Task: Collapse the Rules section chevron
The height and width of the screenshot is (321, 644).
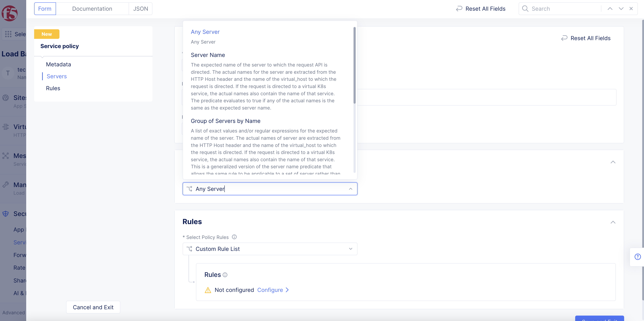Action: (x=613, y=222)
